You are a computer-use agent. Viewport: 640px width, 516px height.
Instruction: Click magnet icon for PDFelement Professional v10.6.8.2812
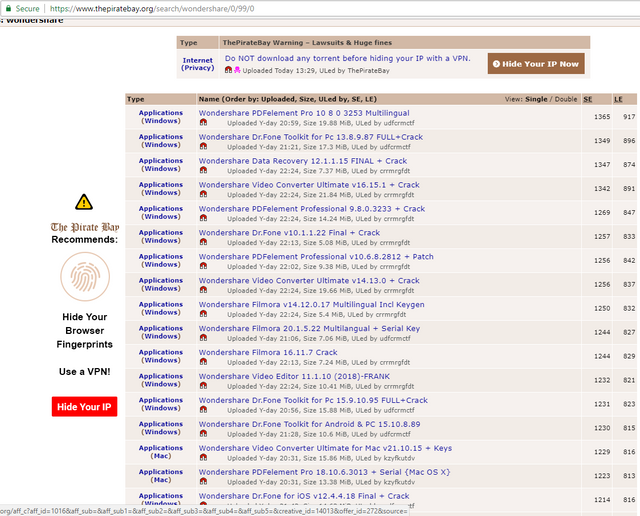203,266
